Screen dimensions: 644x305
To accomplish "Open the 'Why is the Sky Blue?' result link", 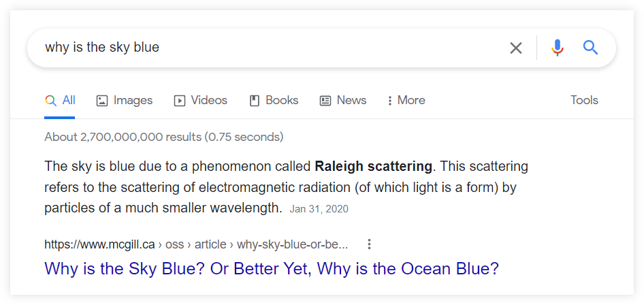I will 272,269.
